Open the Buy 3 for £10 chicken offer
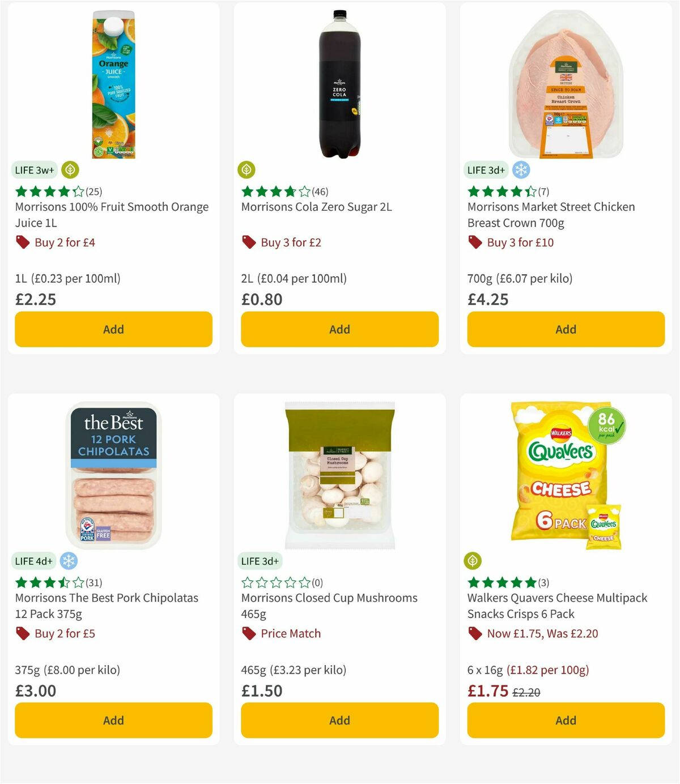Image resolution: width=680 pixels, height=784 pixels. point(518,242)
